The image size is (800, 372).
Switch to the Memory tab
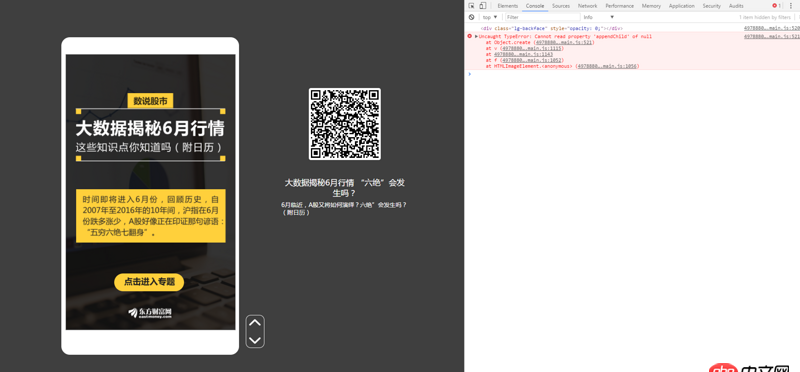pyautogui.click(x=651, y=6)
